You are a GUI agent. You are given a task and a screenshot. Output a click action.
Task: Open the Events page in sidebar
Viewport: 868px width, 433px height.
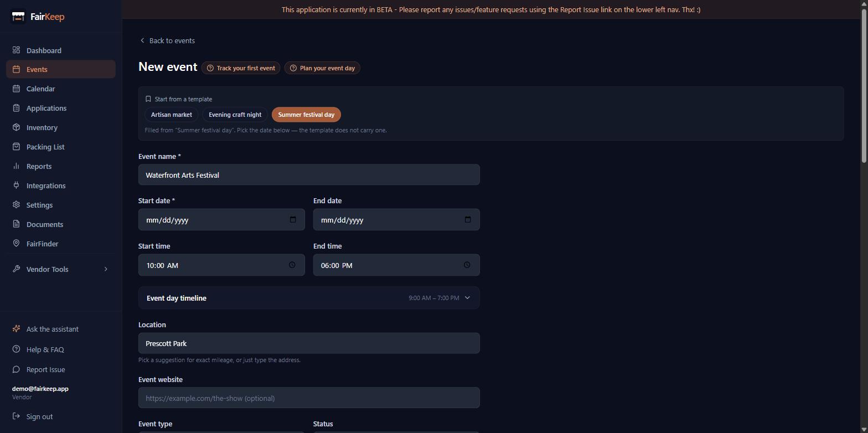click(61, 69)
